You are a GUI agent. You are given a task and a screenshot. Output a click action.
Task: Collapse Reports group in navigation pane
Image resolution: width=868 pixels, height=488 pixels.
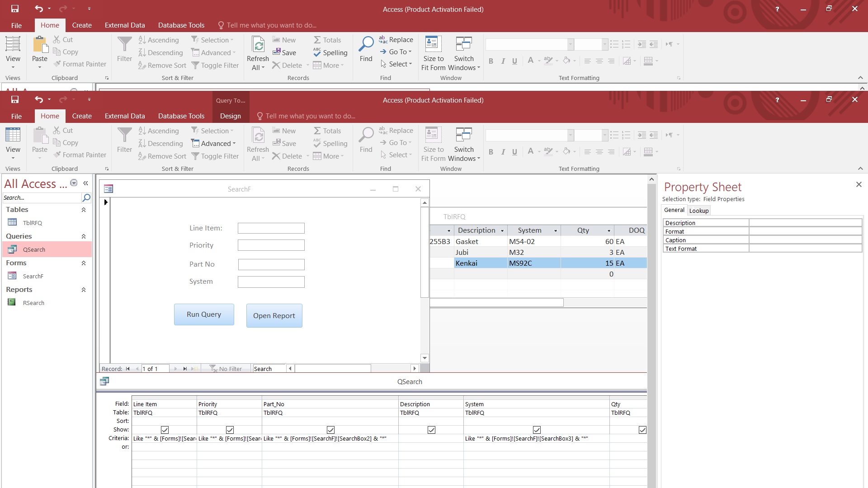click(x=84, y=290)
